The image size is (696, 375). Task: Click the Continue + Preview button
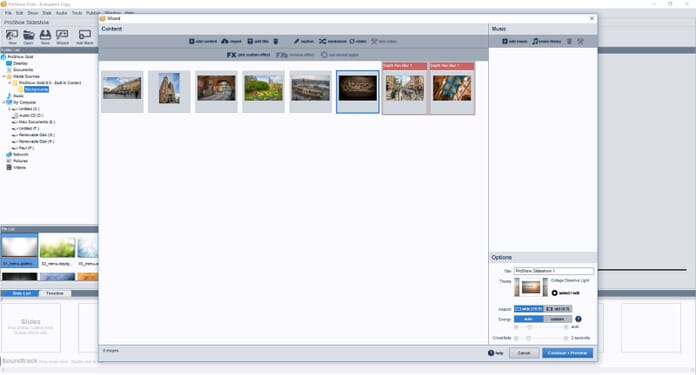point(567,353)
